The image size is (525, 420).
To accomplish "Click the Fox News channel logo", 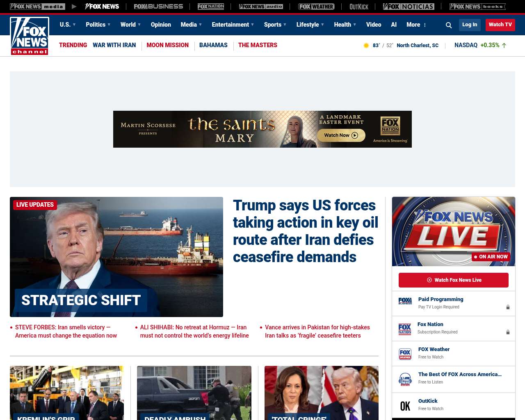I will coord(30,36).
